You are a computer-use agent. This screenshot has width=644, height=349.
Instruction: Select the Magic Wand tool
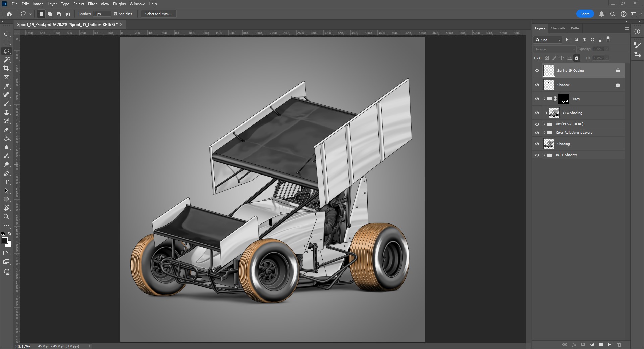pos(6,60)
